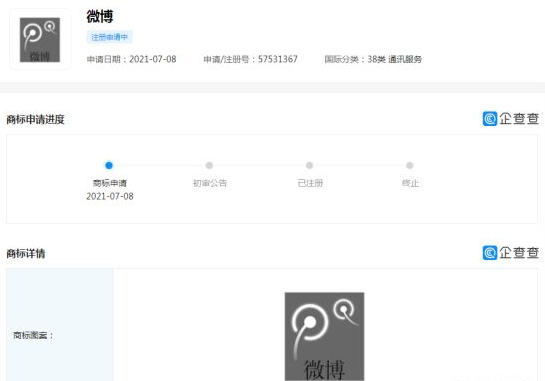Viewport: 545px width, 381px height.
Task: Click the 国际分类：38类 通讯服务 text
Action: 373,59
